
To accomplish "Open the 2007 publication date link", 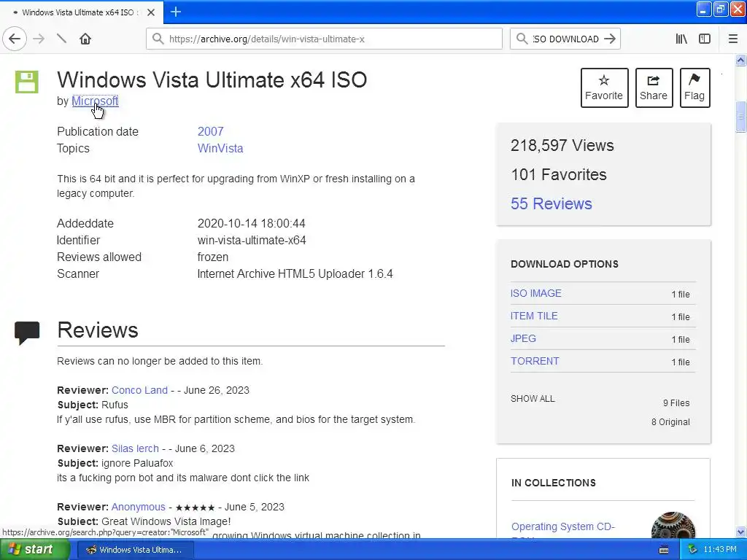I will (211, 131).
